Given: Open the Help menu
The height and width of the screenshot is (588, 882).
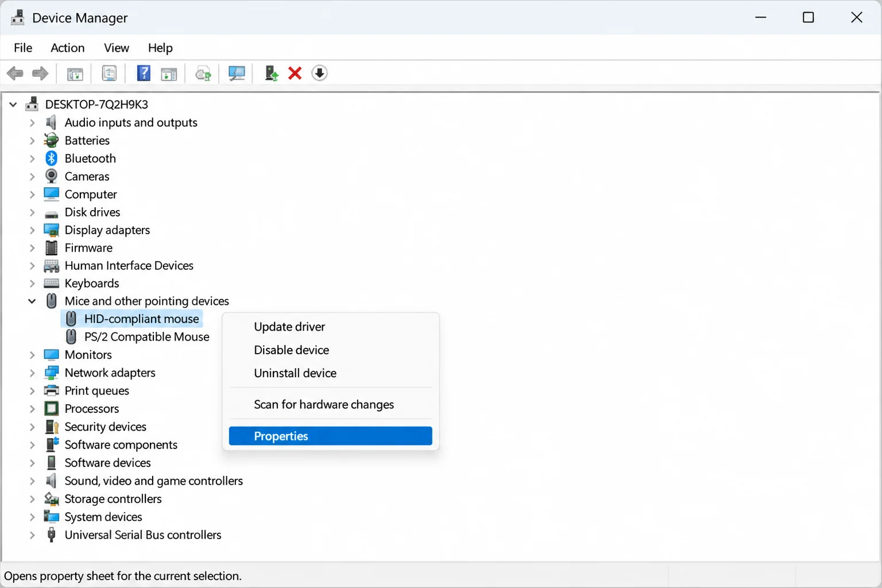Looking at the screenshot, I should (x=160, y=48).
